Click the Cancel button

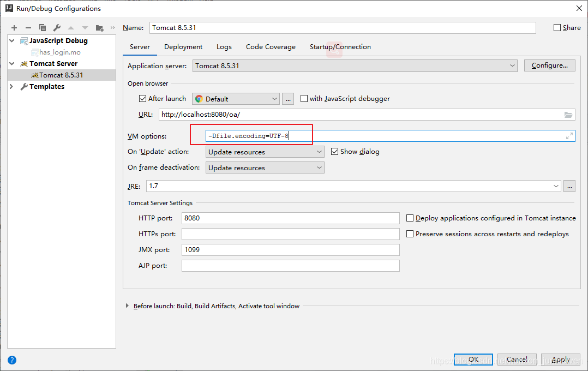pos(517,360)
